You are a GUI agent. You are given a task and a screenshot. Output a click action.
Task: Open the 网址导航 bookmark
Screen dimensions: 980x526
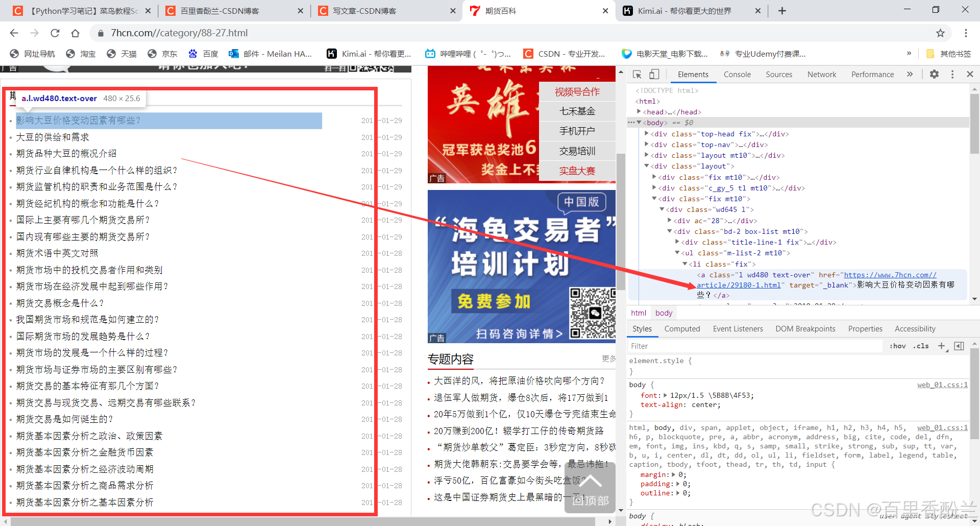coord(32,54)
